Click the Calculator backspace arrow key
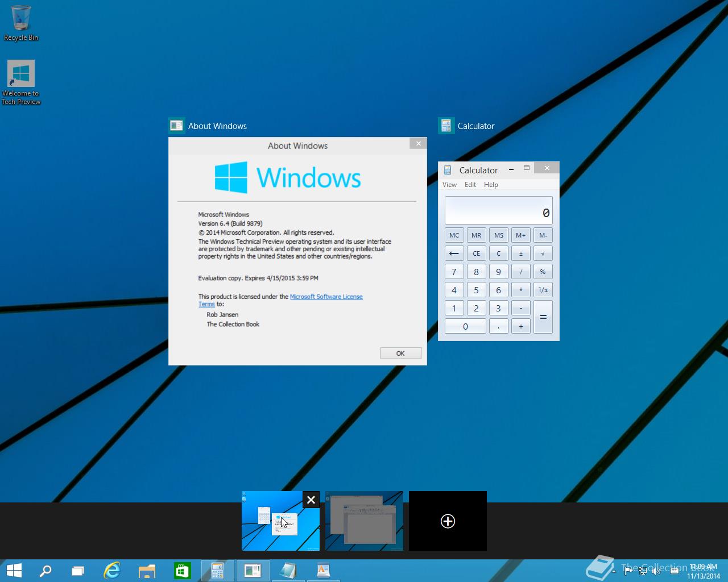Viewport: 728px width, 582px height. click(454, 253)
